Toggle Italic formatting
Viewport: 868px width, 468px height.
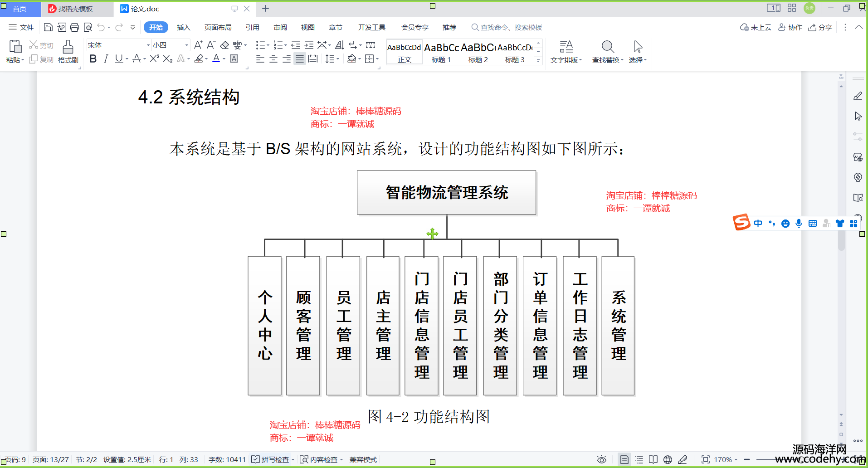pos(106,58)
